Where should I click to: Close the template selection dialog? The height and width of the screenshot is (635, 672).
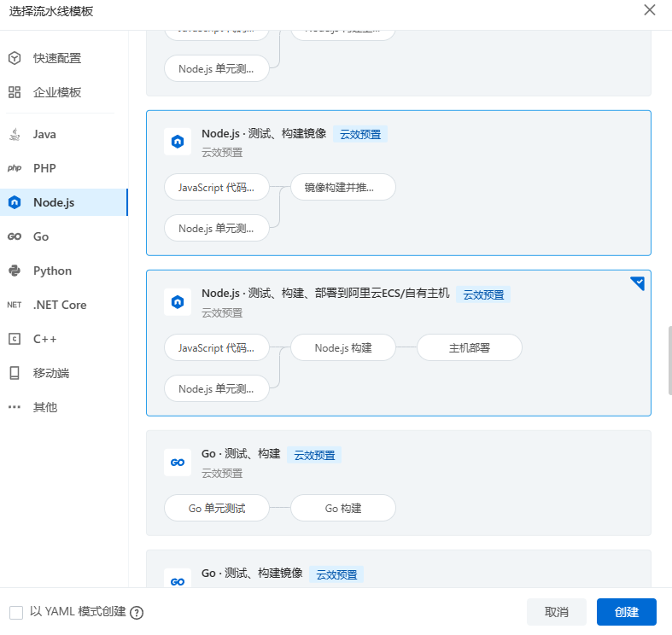650,10
